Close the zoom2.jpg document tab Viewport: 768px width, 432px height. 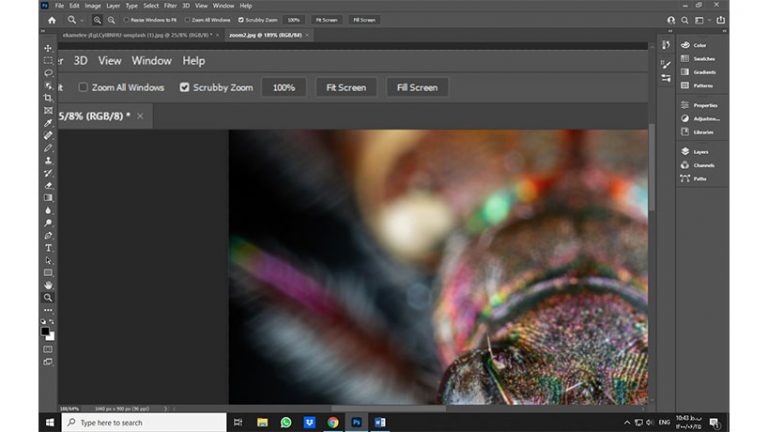(307, 35)
